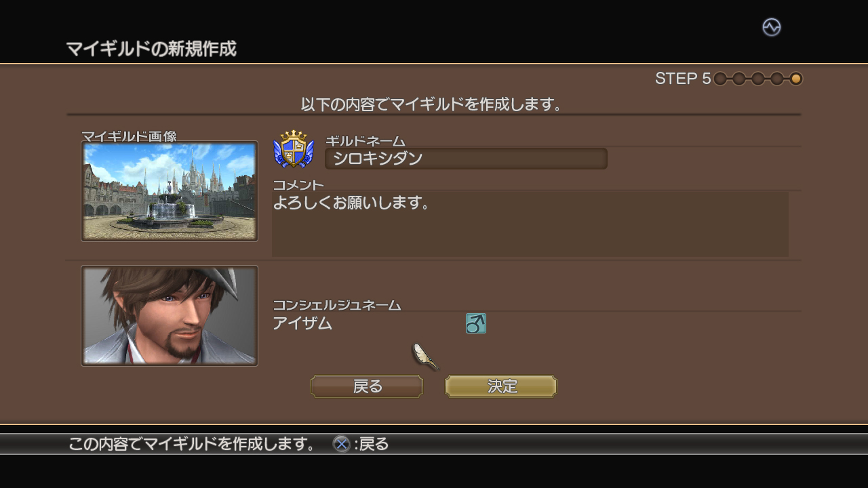This screenshot has height=488, width=868.
Task: Click the コメント text area
Action: point(530,224)
